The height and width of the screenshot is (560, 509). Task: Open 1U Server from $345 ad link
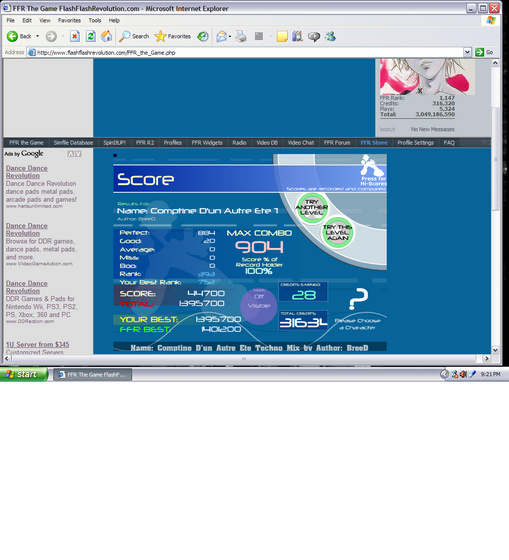point(38,344)
